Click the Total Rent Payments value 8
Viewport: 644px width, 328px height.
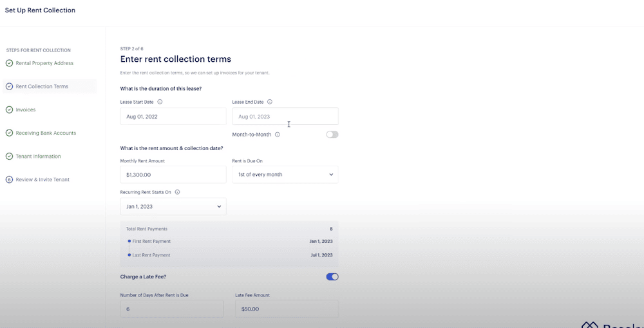click(331, 229)
